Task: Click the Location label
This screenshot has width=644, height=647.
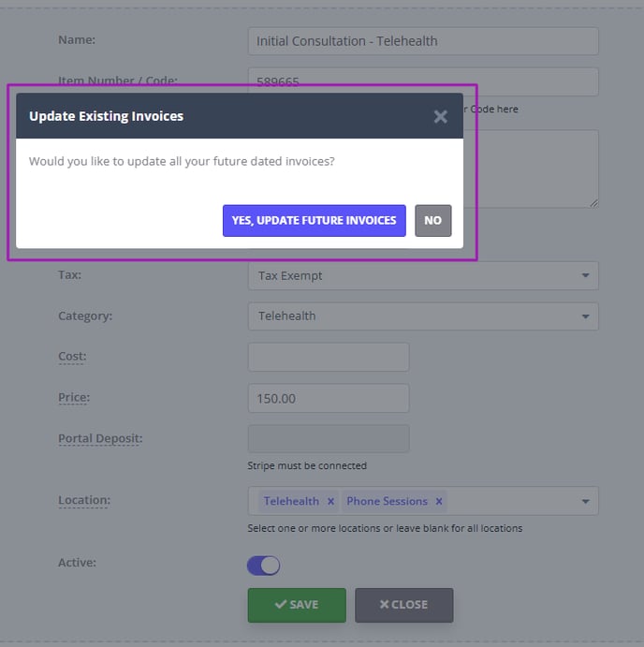Action: (84, 500)
